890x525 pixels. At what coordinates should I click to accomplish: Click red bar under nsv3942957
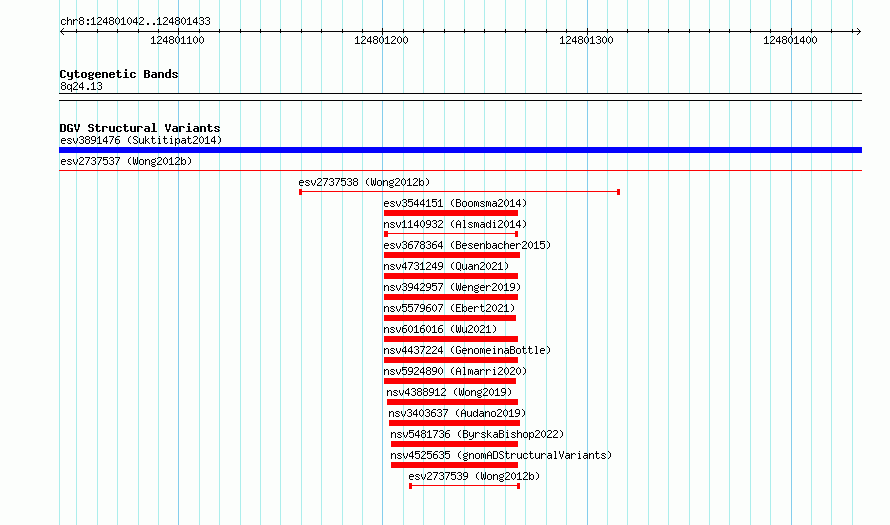pyautogui.click(x=451, y=297)
